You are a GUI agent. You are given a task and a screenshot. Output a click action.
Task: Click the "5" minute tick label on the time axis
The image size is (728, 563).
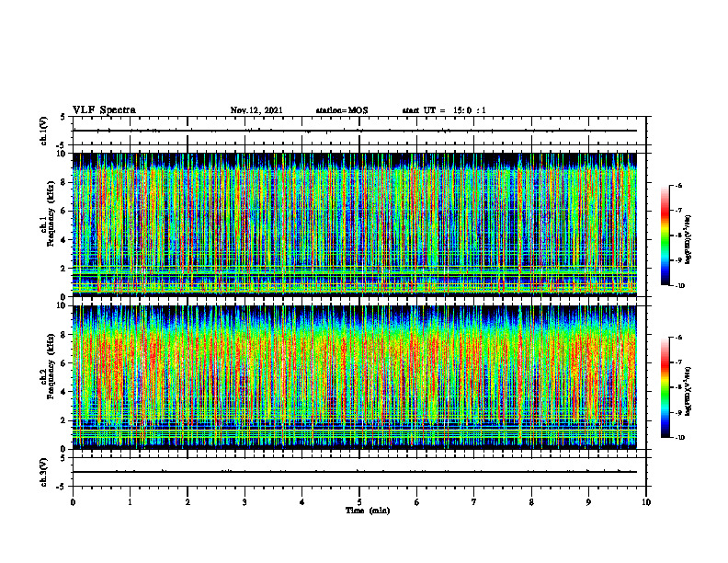coord(359,502)
